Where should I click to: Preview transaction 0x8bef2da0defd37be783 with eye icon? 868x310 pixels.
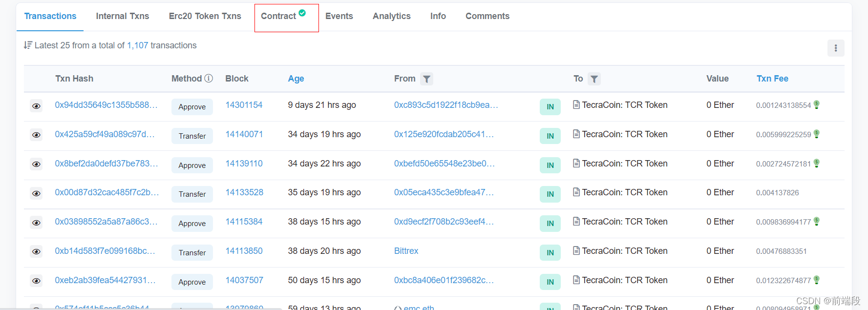coord(36,164)
